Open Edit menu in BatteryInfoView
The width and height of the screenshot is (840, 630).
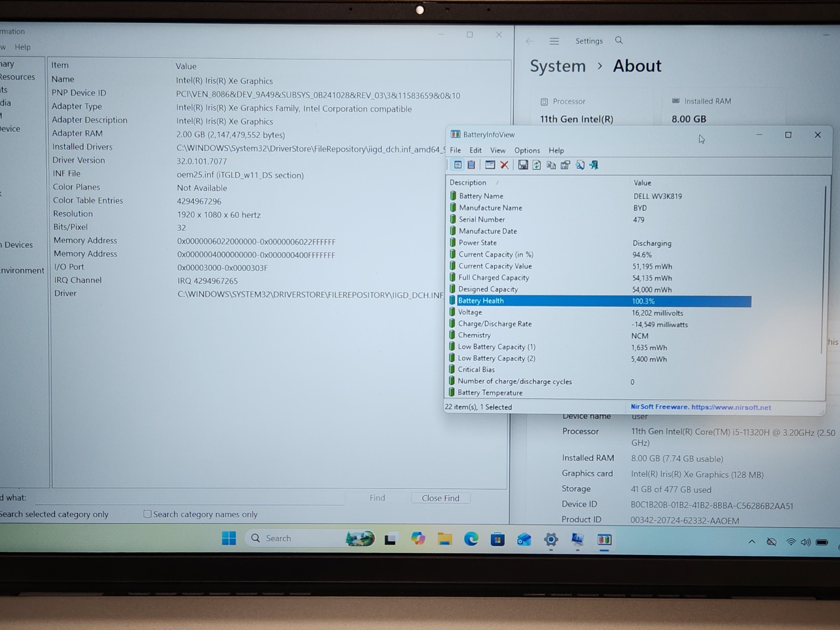476,150
